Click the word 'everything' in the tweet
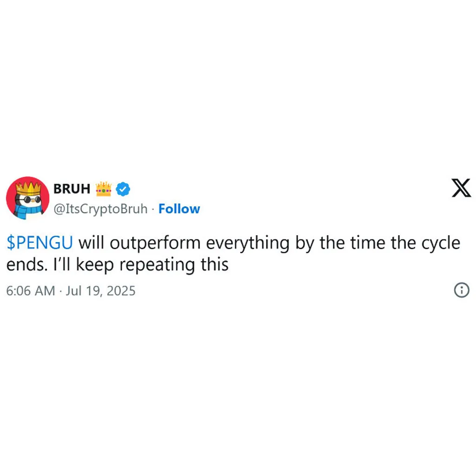 point(248,244)
